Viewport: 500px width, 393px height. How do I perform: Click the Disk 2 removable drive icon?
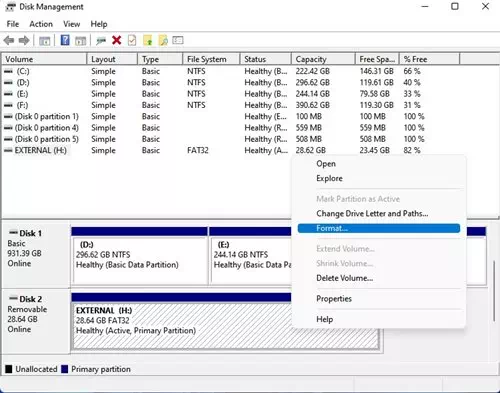[x=13, y=298]
